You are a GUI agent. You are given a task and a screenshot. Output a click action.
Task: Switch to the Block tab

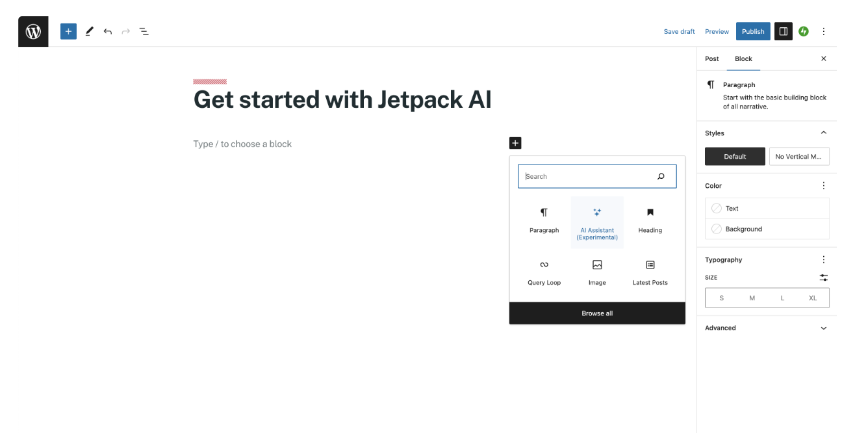tap(743, 59)
